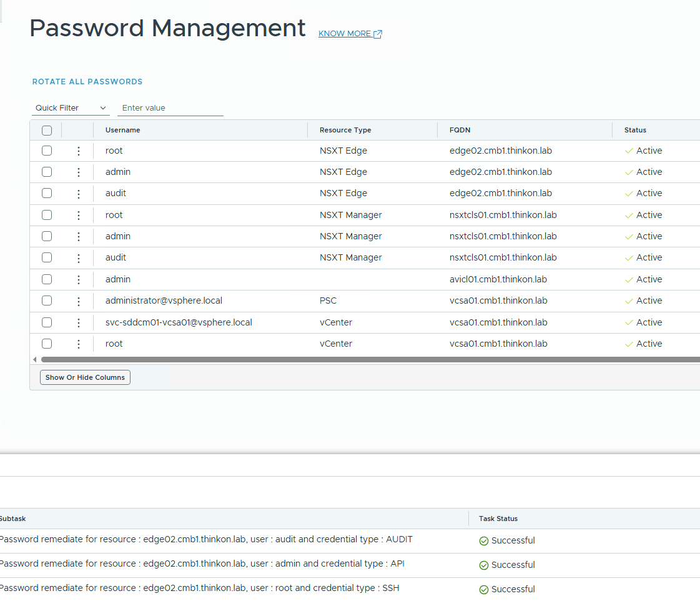Click the scroll-left arrow of the table

pyautogui.click(x=35, y=359)
